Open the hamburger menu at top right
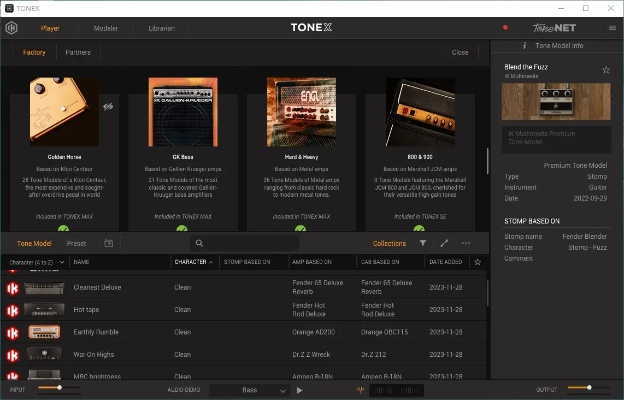The width and height of the screenshot is (624, 400). [613, 28]
